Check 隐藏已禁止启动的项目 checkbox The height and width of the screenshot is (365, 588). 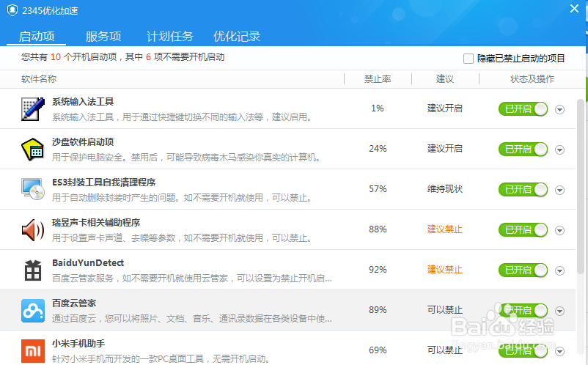468,59
